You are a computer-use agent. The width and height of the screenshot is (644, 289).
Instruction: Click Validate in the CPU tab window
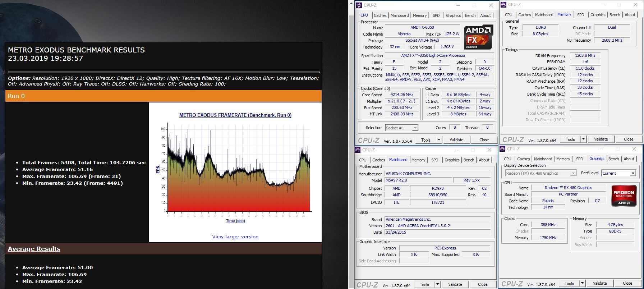click(456, 140)
